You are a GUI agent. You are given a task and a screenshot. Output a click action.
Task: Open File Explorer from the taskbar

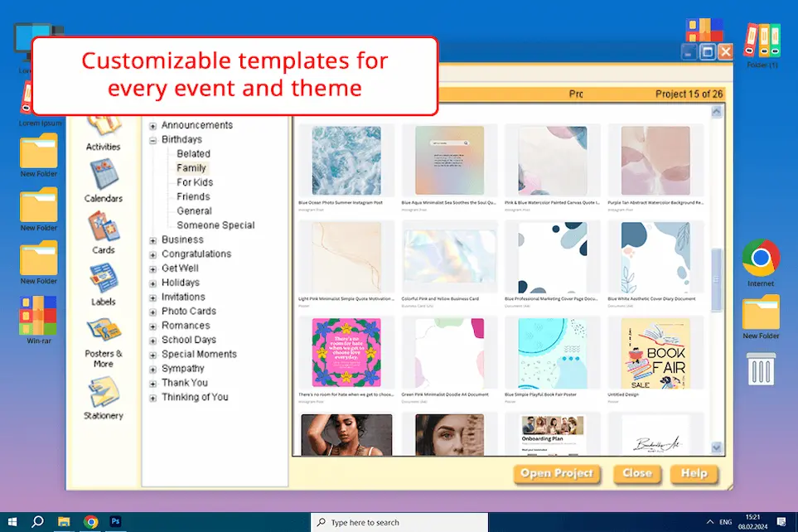click(64, 522)
